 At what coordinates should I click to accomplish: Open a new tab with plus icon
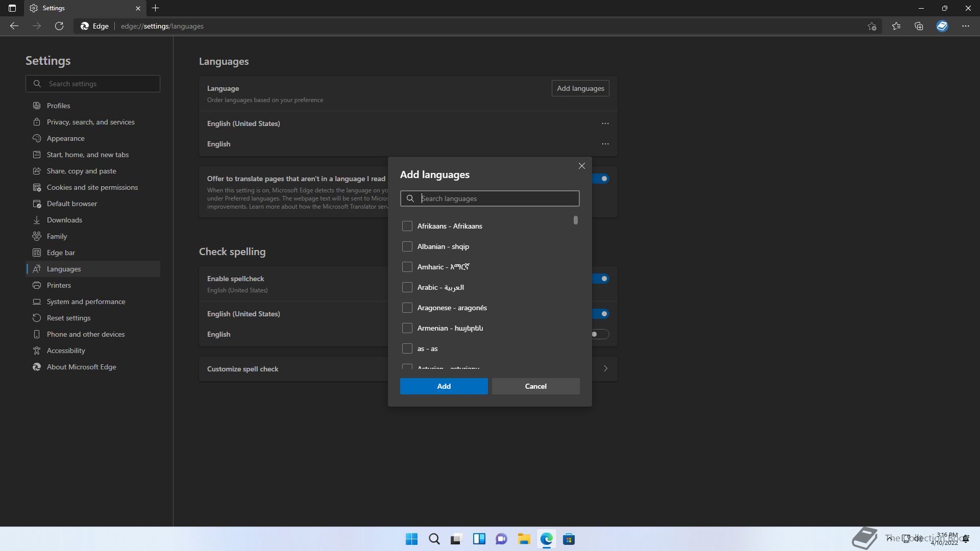click(x=156, y=8)
